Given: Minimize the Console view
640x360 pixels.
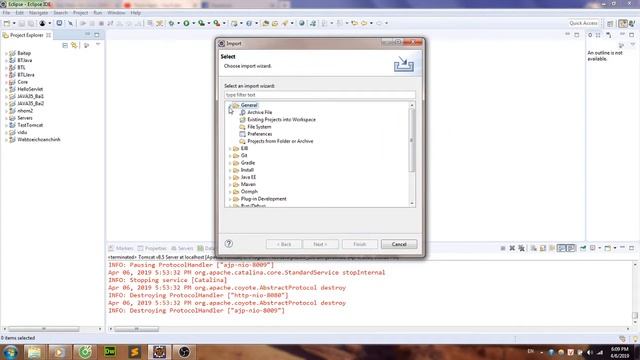Looking at the screenshot, I should pyautogui.click(x=622, y=248).
